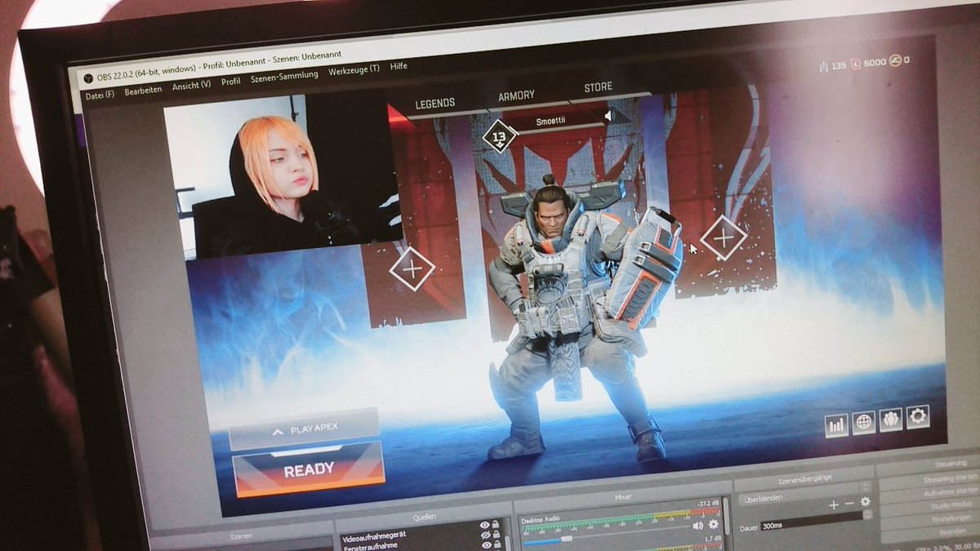The height and width of the screenshot is (551, 980).
Task: Toggle lock on Fensteraufnahme source
Action: tap(496, 534)
